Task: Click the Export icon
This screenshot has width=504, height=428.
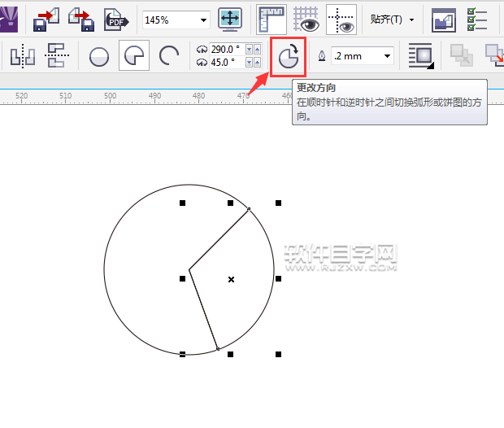Action: (80, 19)
